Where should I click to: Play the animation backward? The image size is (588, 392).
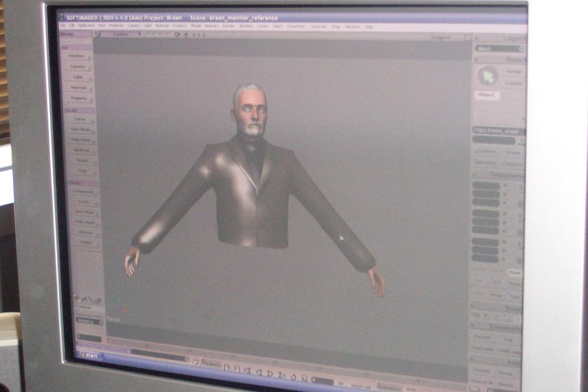[x=259, y=372]
